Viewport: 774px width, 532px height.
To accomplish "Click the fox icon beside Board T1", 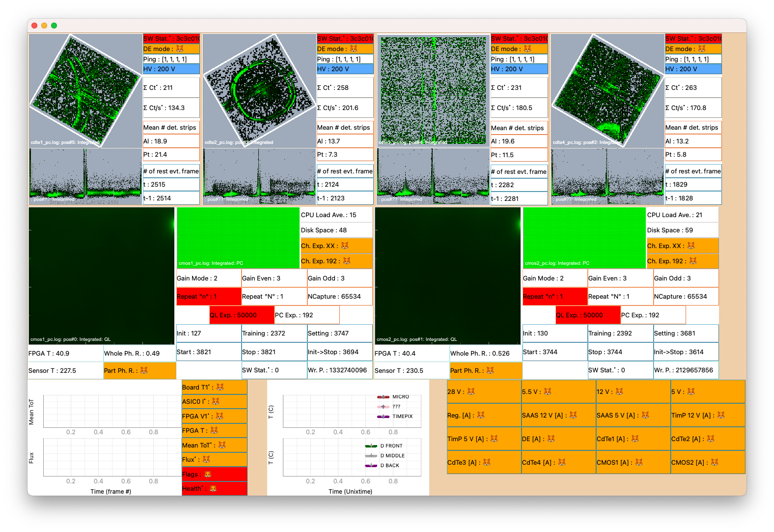I will pos(220,387).
